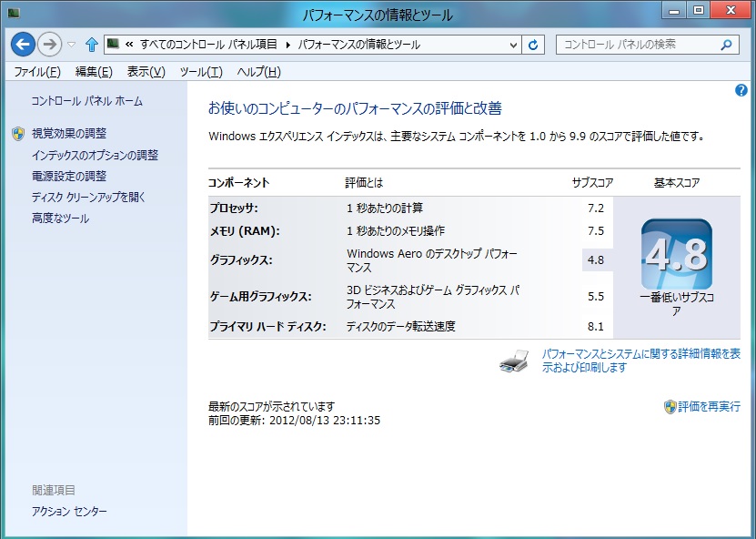Open インデックスのオプションの調整

pyautogui.click(x=95, y=155)
